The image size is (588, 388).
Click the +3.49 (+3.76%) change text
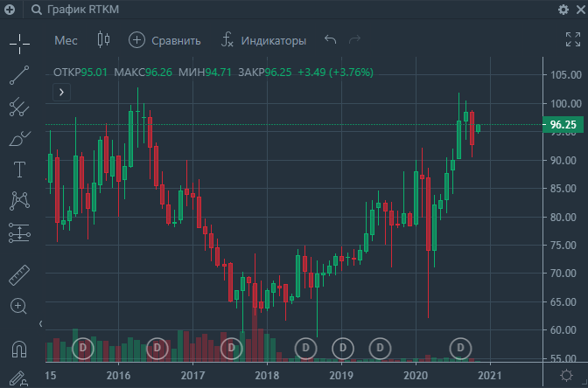336,73
